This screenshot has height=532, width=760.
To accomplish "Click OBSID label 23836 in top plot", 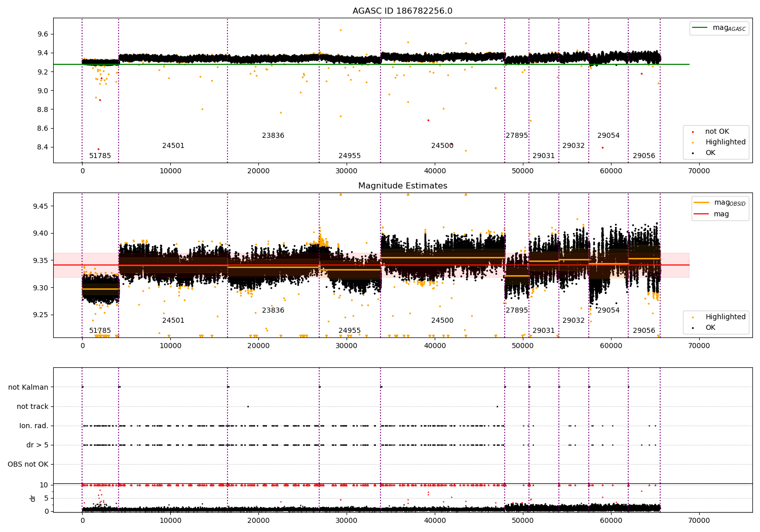I will [273, 136].
